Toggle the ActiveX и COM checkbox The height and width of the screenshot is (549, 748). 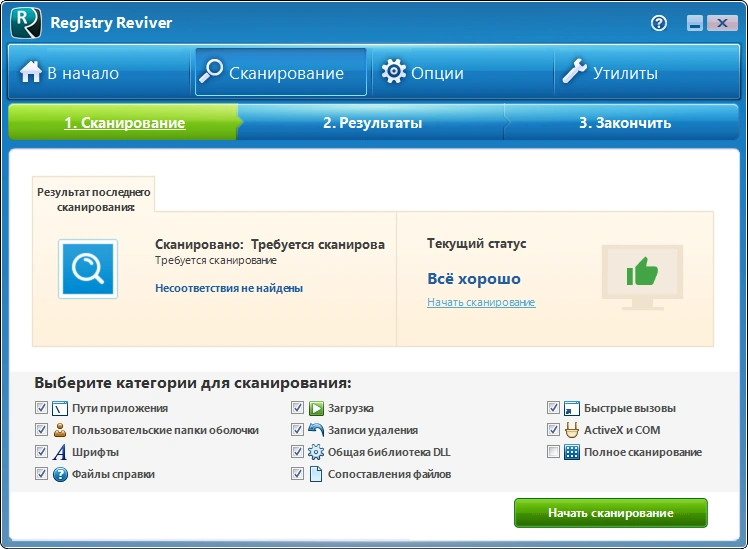553,430
